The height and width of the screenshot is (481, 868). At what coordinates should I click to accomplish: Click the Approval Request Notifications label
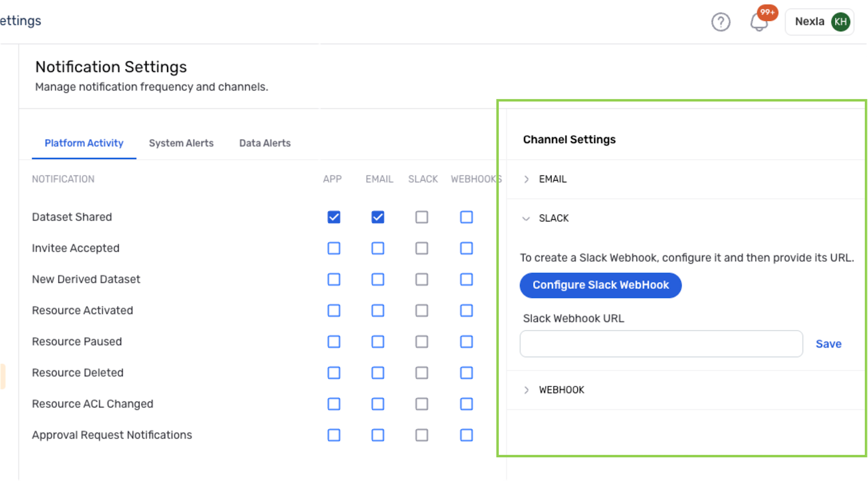point(112,435)
